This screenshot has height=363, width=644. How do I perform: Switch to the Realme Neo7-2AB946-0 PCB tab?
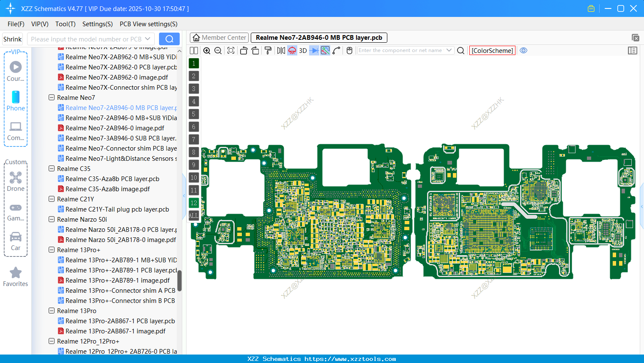pyautogui.click(x=318, y=37)
